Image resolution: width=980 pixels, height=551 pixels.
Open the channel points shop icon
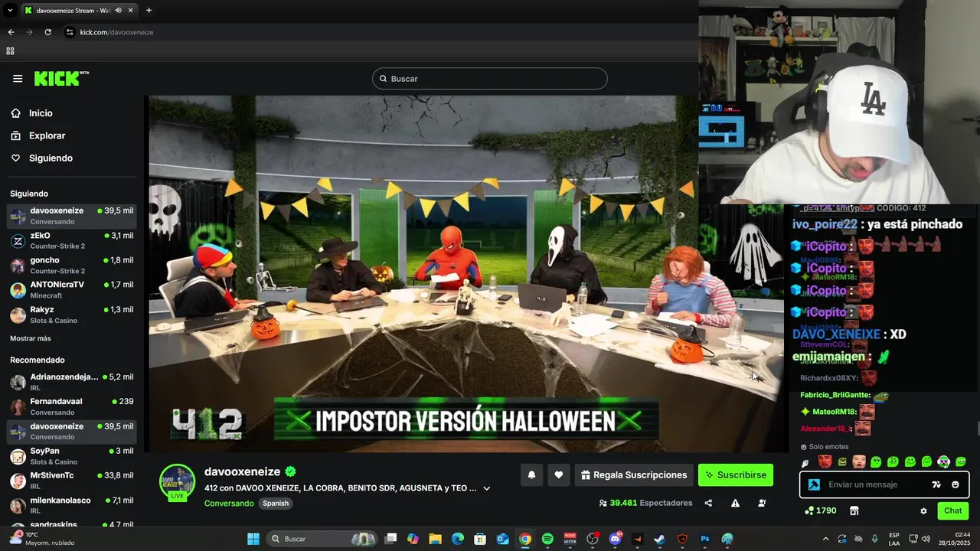pyautogui.click(x=854, y=510)
